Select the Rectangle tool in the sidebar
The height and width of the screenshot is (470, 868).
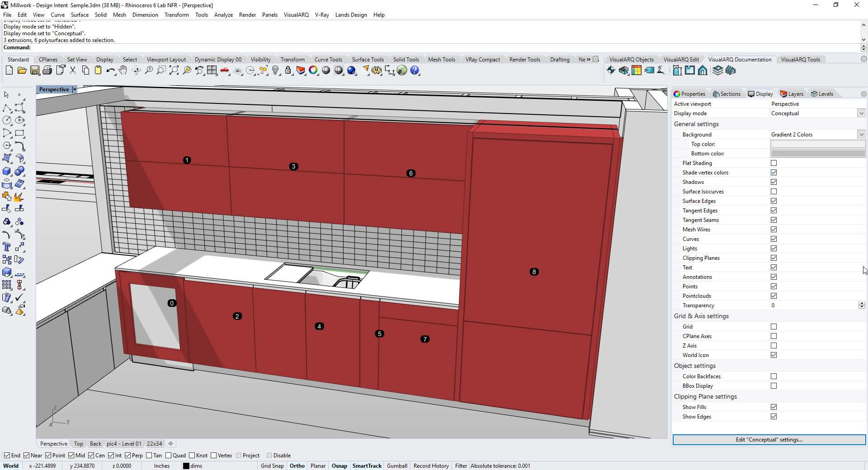tap(19, 133)
